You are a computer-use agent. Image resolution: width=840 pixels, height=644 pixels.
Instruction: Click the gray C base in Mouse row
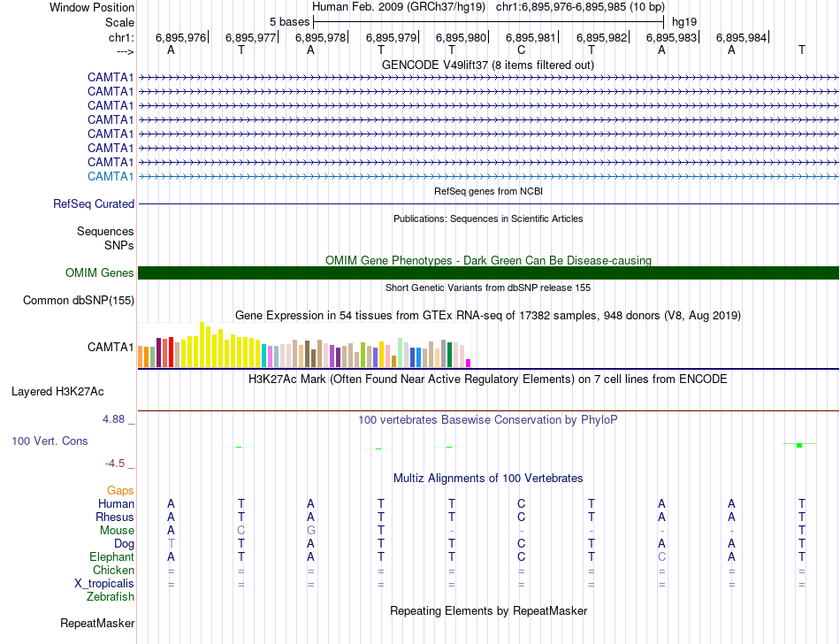[241, 531]
